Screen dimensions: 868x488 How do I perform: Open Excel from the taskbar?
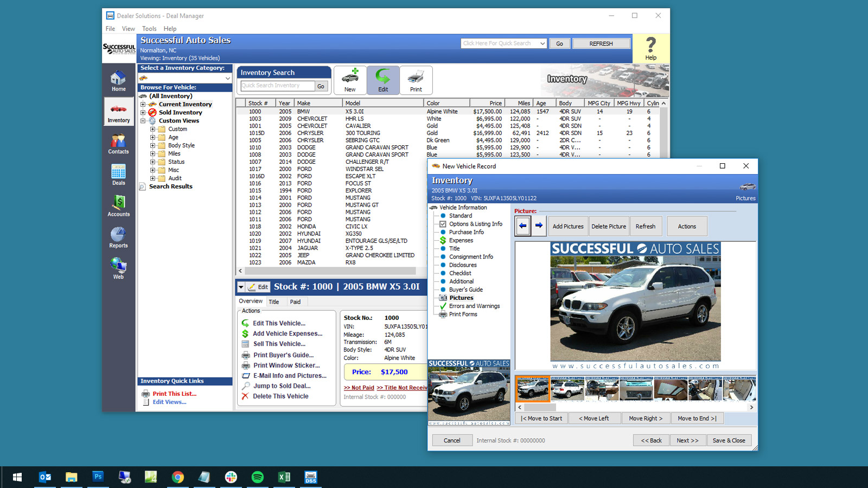coord(284,477)
